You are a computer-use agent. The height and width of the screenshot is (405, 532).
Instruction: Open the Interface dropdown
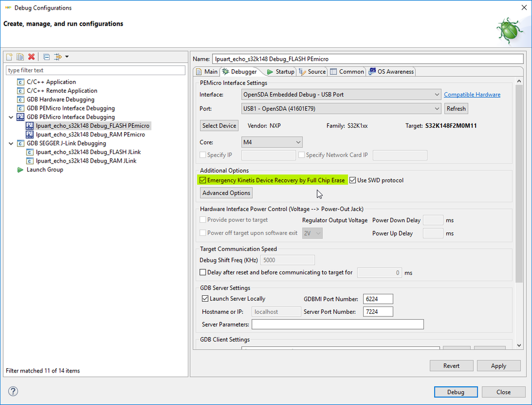point(341,94)
